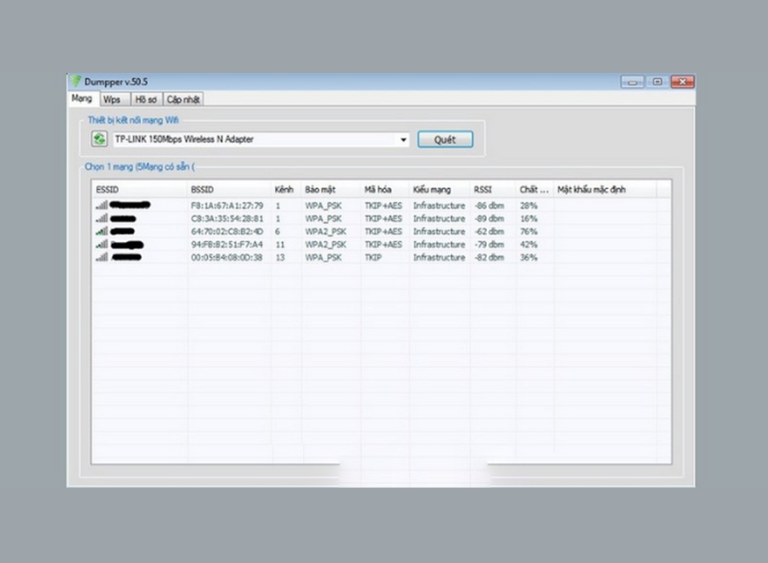Screen dimensions: 768x563
Task: Click signal icon of network F8:1A:67:A1:27:79
Action: [x=101, y=205]
